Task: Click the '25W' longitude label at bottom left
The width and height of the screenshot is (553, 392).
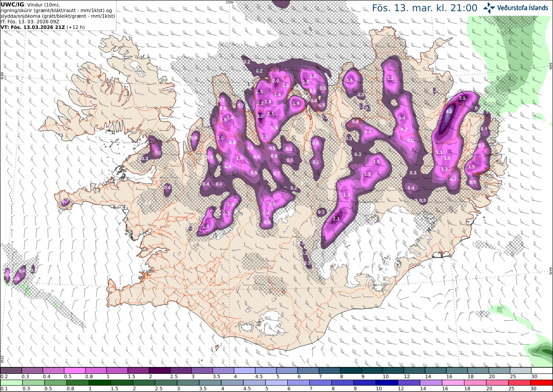Action: point(2,359)
